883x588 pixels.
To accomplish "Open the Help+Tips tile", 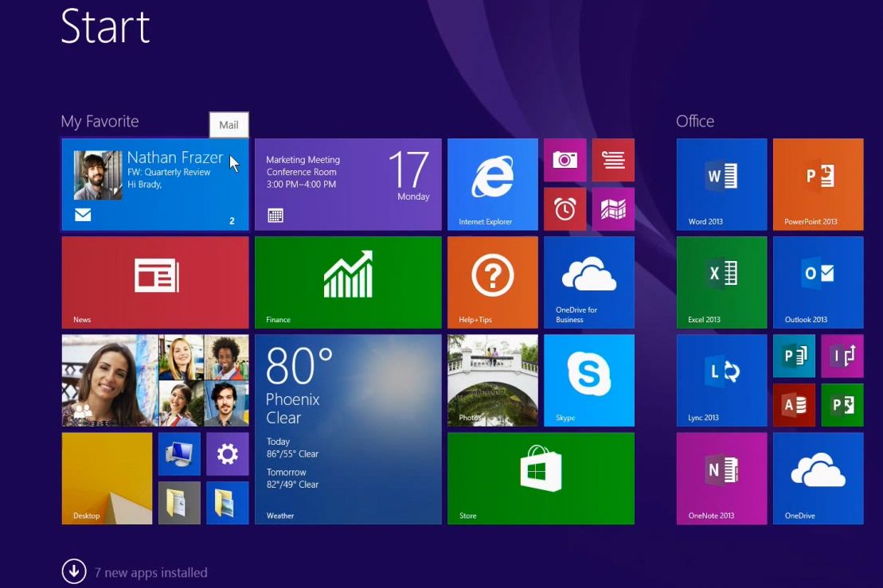I will click(493, 282).
